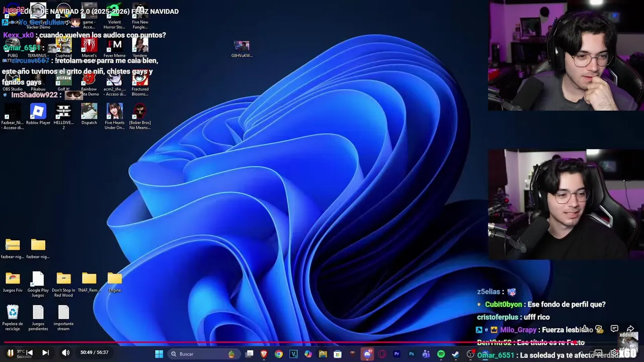Skip to the next video
Image resolution: width=644 pixels, height=362 pixels.
(x=45, y=353)
